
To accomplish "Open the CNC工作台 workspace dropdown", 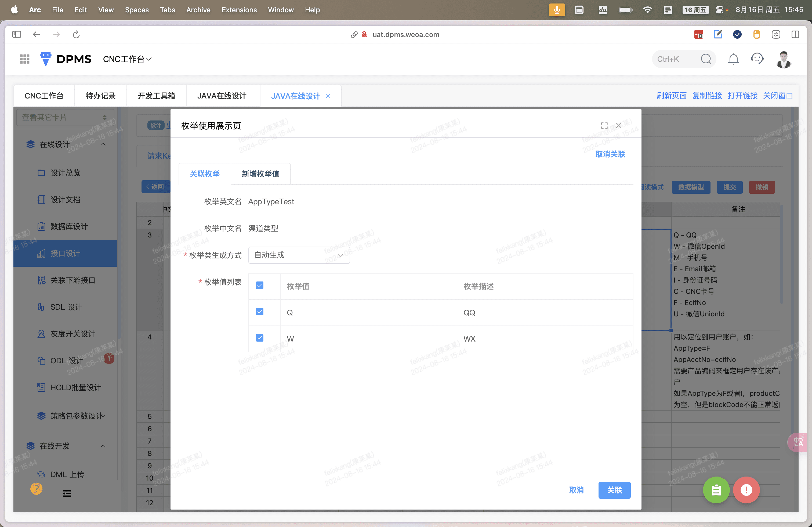I will click(127, 59).
